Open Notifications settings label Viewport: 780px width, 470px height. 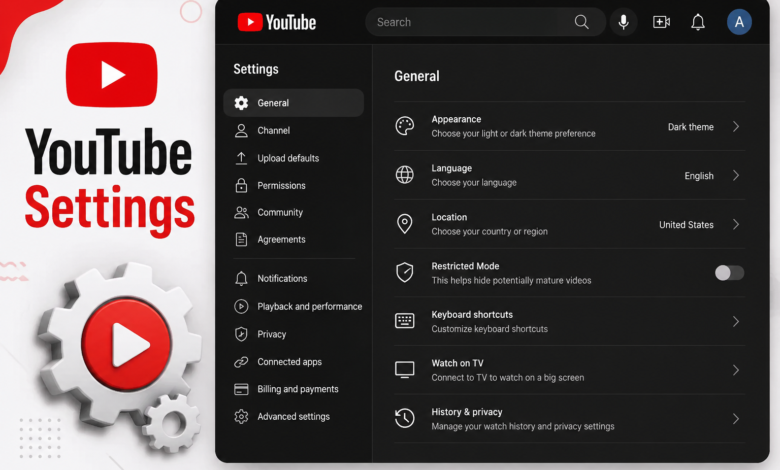coord(282,279)
